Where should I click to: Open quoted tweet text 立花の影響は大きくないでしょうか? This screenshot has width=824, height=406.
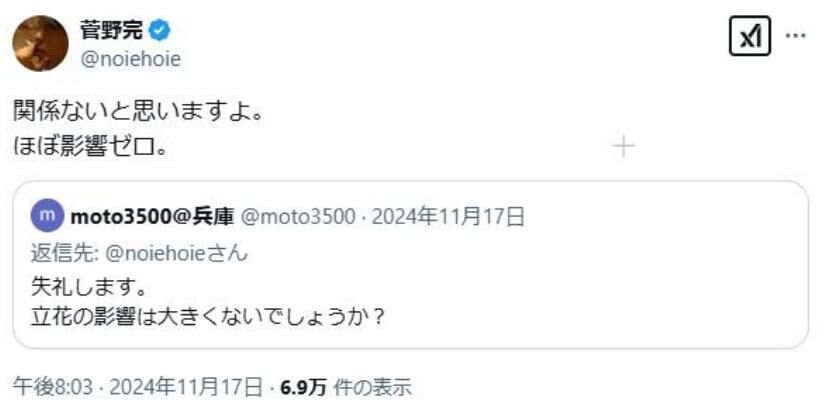(206, 317)
